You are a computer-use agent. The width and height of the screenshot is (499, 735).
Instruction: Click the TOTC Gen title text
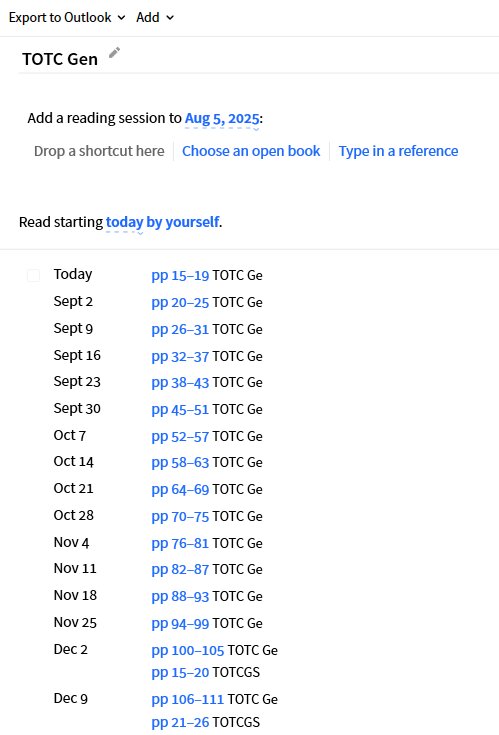[x=60, y=59]
